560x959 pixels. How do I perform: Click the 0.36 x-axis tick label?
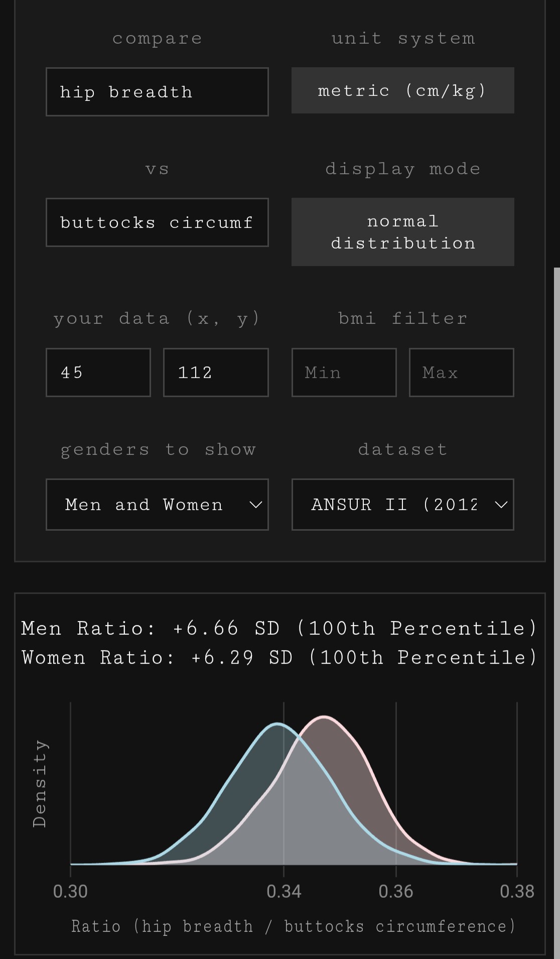pos(396,892)
